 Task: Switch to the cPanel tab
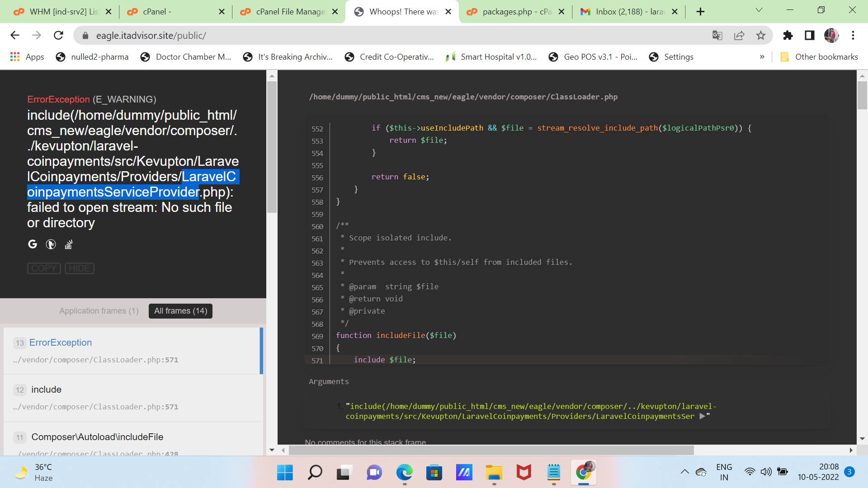click(175, 12)
